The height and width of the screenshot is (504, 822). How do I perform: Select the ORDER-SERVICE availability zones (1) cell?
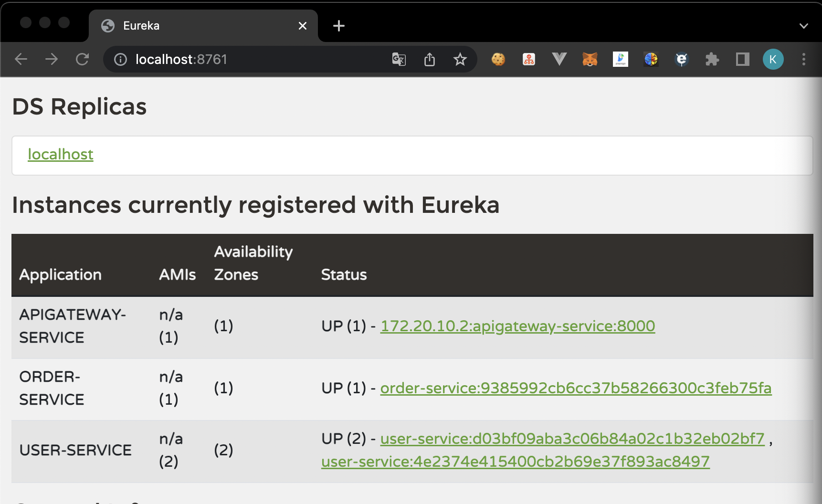click(x=223, y=388)
